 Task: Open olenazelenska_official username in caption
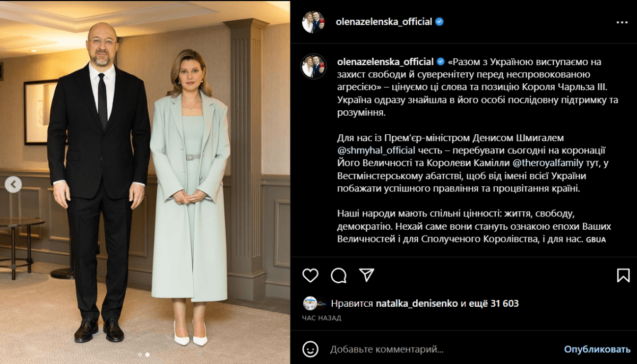[385, 62]
